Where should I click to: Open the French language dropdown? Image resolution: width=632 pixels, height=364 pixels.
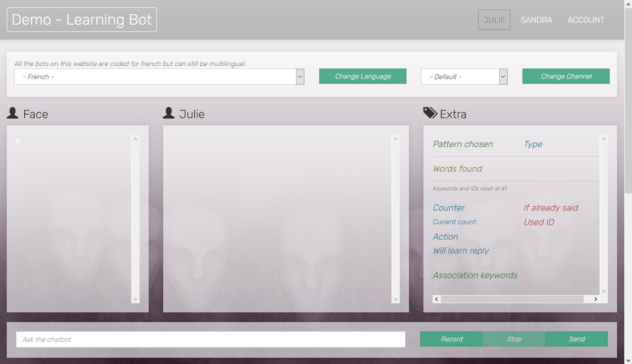point(159,77)
